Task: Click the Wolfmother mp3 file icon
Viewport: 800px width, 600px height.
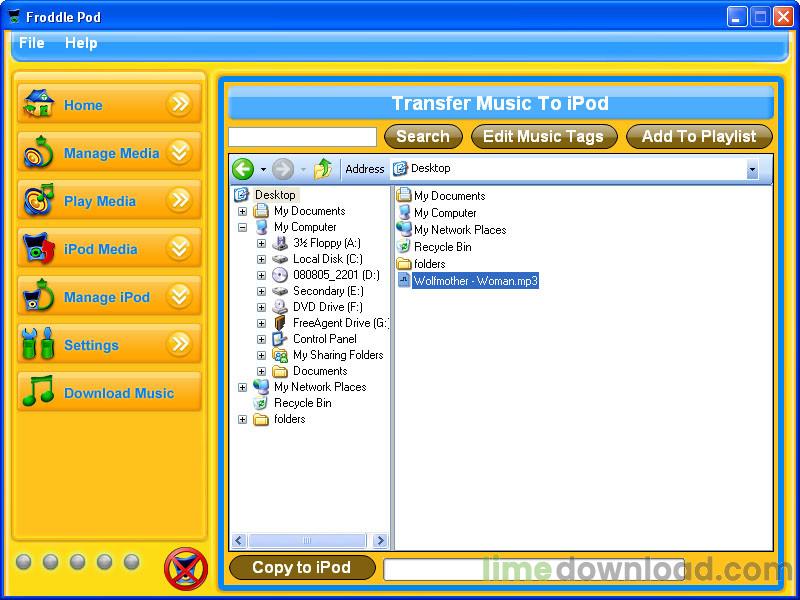Action: coord(404,280)
